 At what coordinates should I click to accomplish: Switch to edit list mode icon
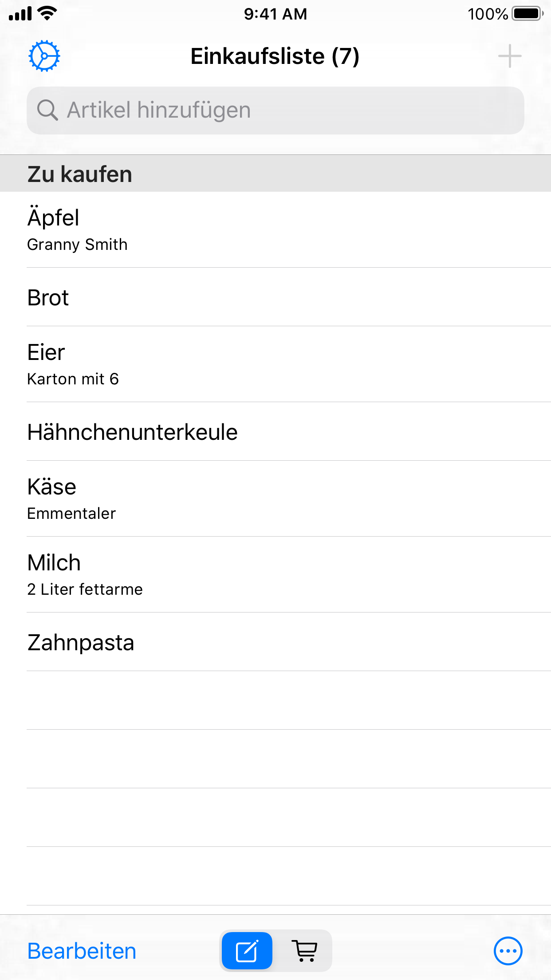coord(247,951)
